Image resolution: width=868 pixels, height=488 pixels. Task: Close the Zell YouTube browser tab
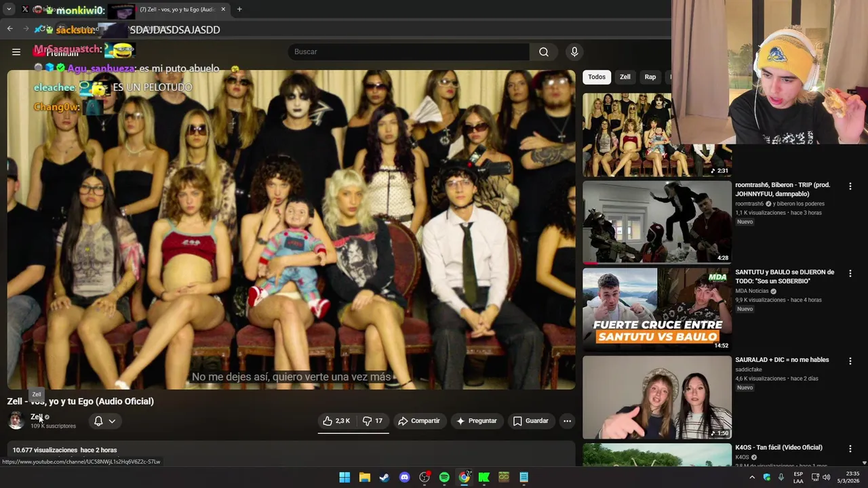[223, 9]
